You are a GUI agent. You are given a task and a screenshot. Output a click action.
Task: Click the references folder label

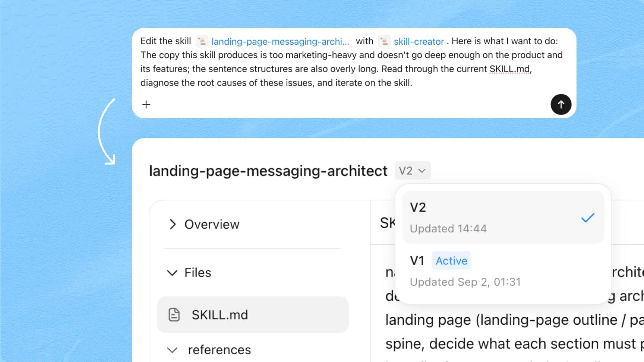point(219,350)
